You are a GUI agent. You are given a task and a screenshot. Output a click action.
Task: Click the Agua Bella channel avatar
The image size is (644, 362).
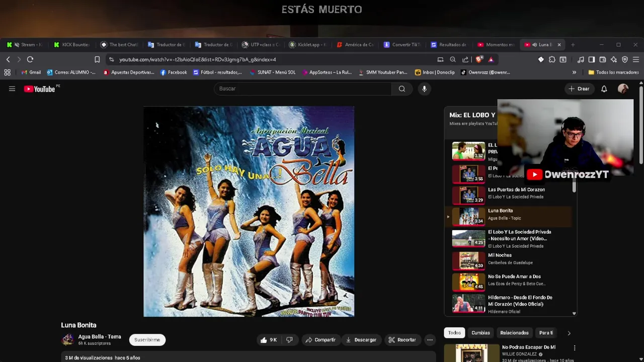pos(67,340)
